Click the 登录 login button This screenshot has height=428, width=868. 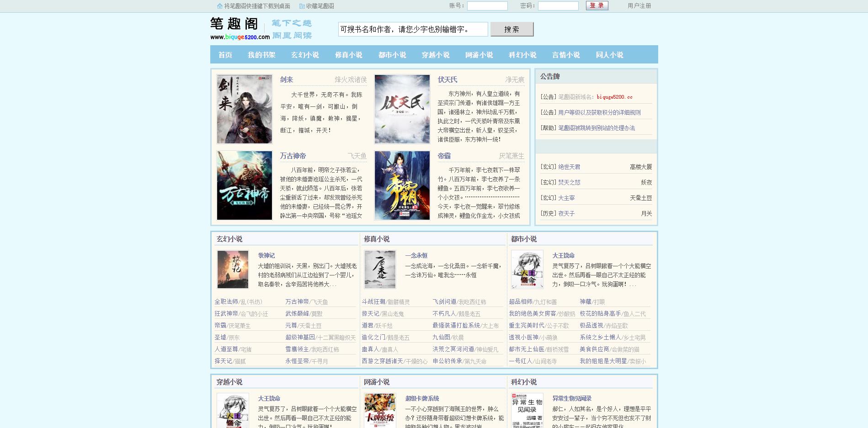pyautogui.click(x=597, y=5)
